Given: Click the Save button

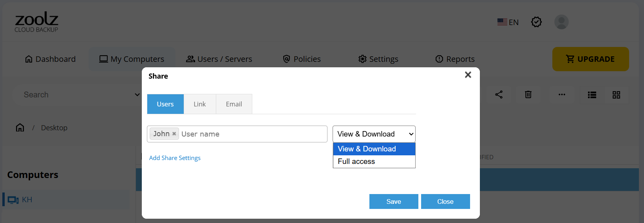Looking at the screenshot, I should tap(393, 201).
